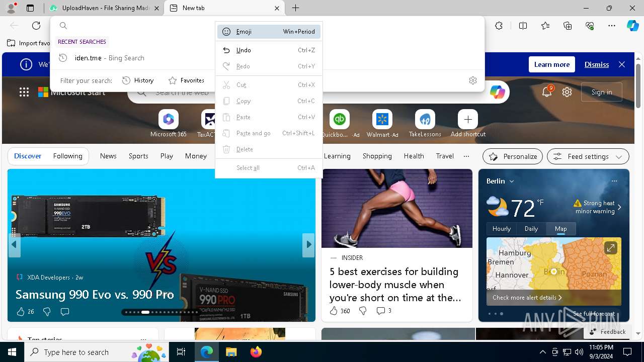The height and width of the screenshot is (362, 644).
Task: Go to next carousel story arrow
Action: click(308, 245)
